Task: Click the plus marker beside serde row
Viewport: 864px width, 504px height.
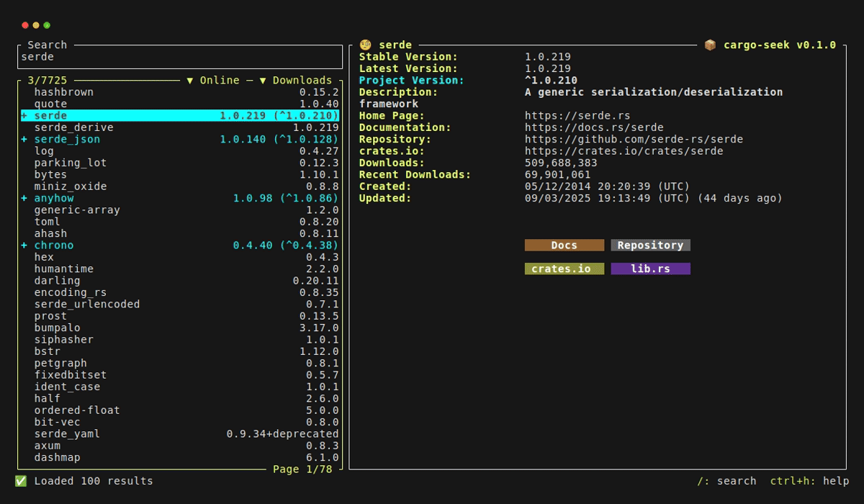Action: point(24,115)
